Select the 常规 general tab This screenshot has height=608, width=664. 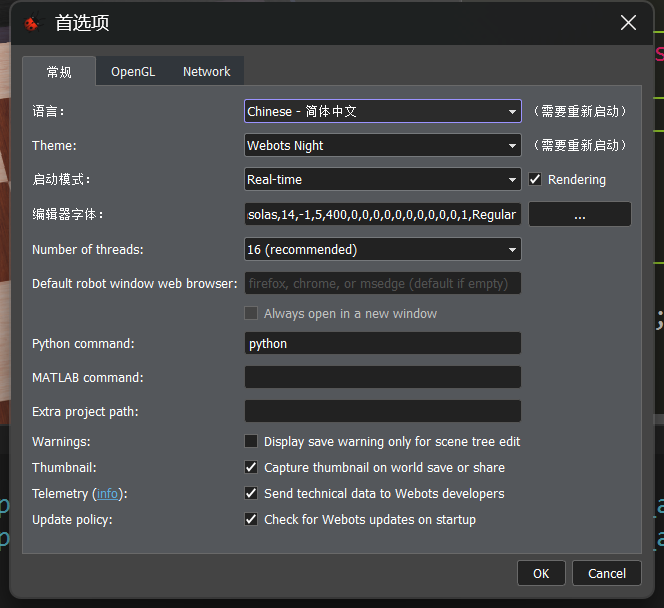pos(59,72)
